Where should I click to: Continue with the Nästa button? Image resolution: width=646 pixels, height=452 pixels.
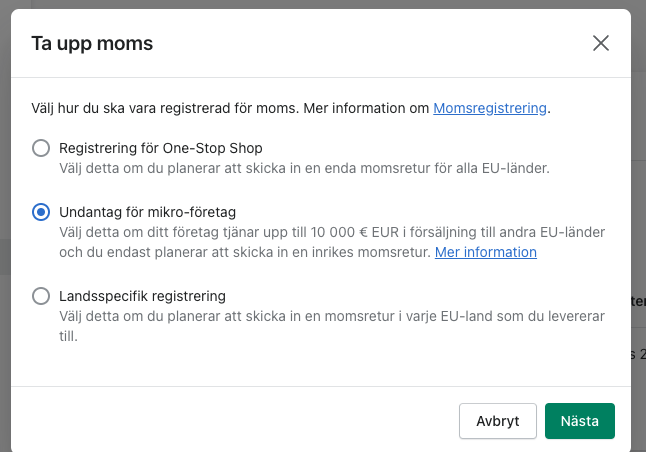(579, 421)
